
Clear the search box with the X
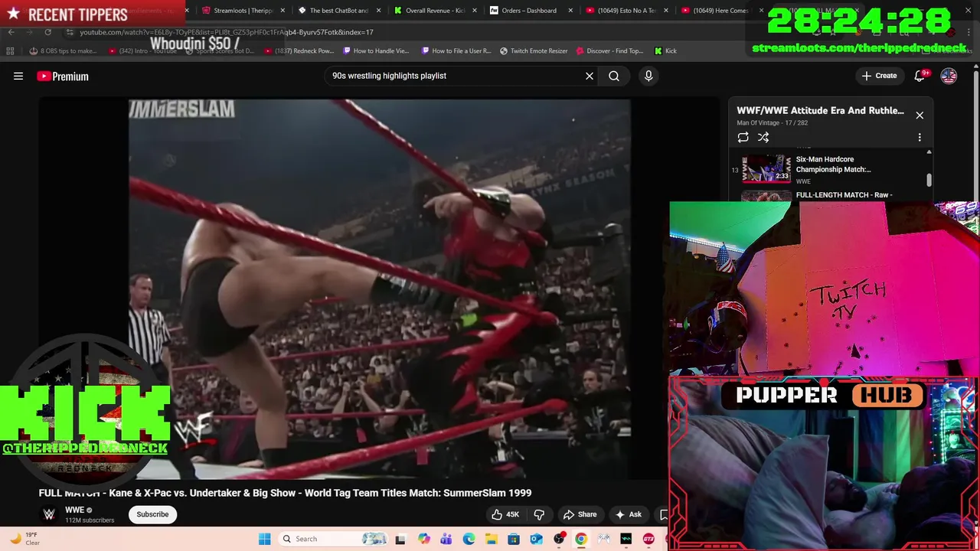click(x=590, y=76)
